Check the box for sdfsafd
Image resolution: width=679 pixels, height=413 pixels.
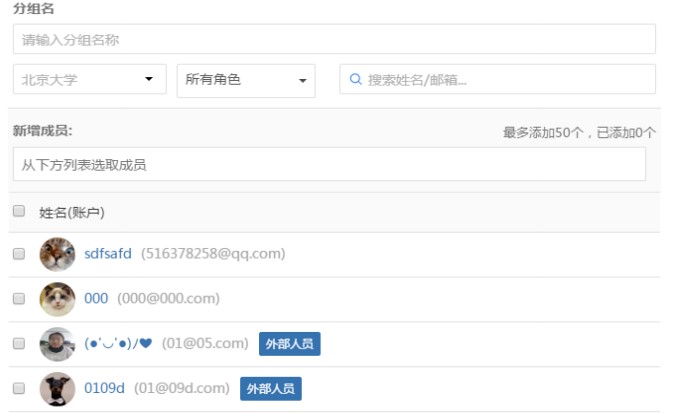(x=19, y=254)
